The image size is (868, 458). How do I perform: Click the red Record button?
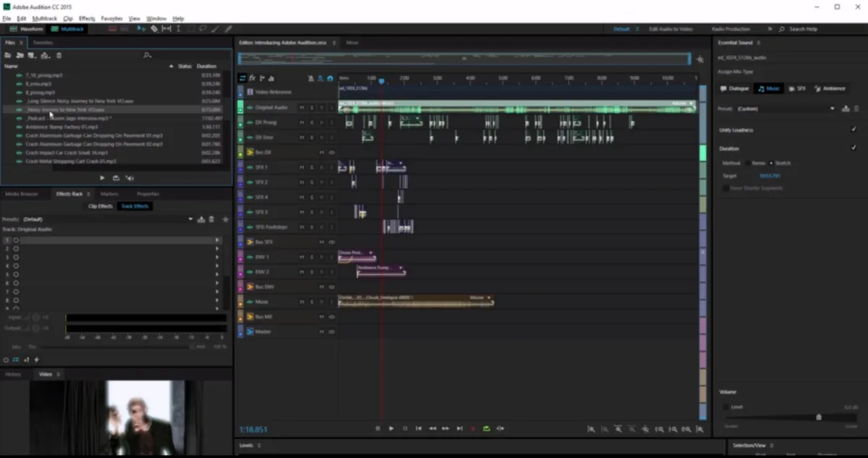(x=473, y=428)
